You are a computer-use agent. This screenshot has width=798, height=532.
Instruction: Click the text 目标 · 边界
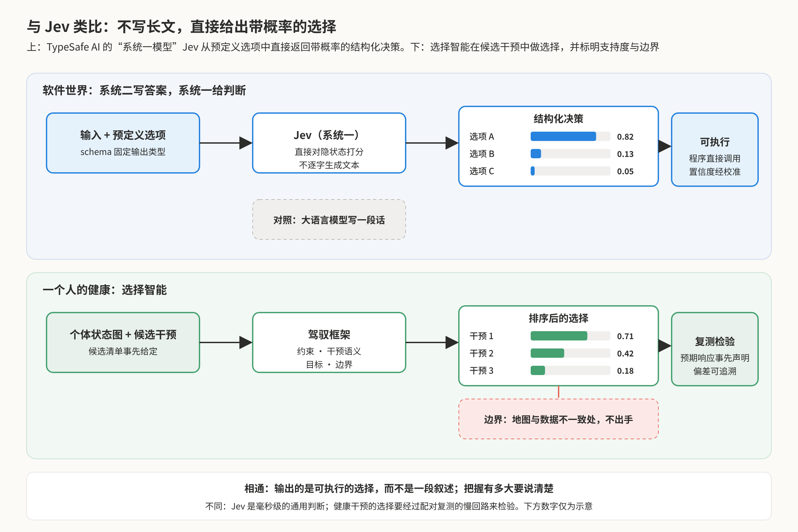tap(329, 364)
